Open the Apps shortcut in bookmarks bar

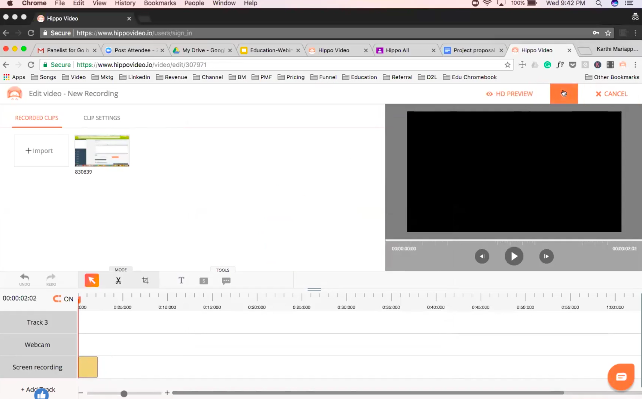pos(14,77)
